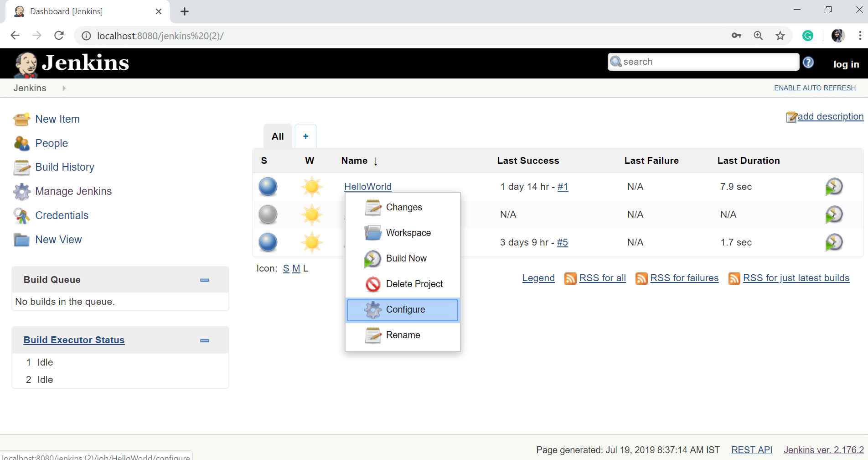The image size is (868, 460).
Task: Open the browser zoom magnifier icon
Action: [758, 36]
